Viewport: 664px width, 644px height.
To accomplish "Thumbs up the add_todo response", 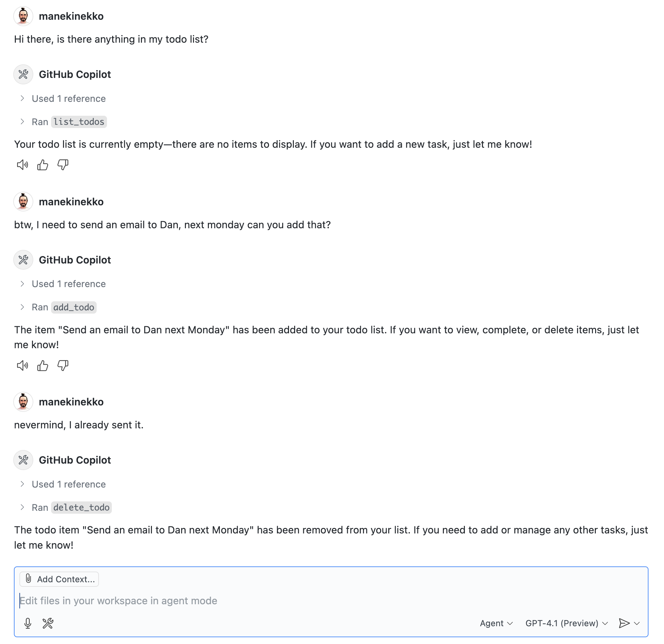I will coord(43,366).
